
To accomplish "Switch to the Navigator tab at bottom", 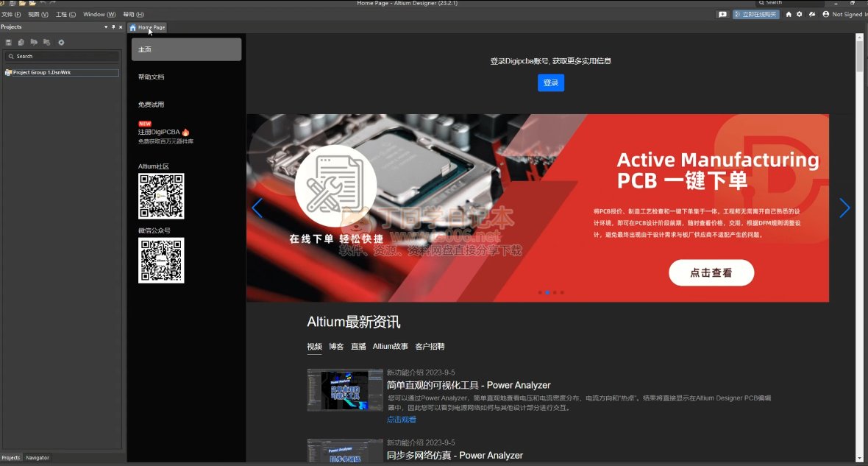I will click(38, 458).
